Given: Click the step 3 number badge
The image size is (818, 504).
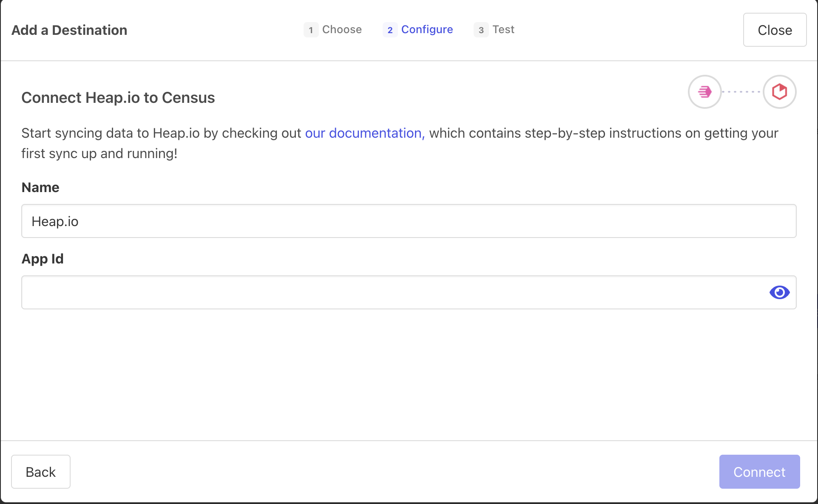Looking at the screenshot, I should pyautogui.click(x=481, y=30).
